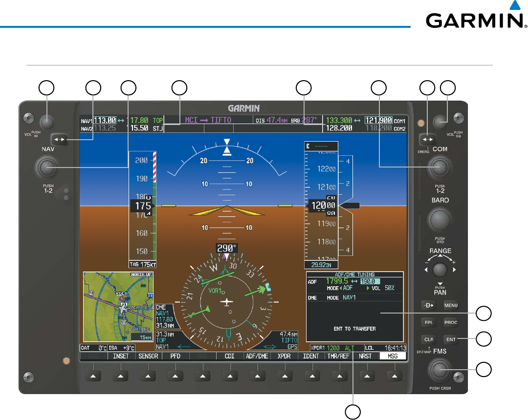This screenshot has width=528, height=420.
Task: Click the CLR key
Action: pos(429,339)
